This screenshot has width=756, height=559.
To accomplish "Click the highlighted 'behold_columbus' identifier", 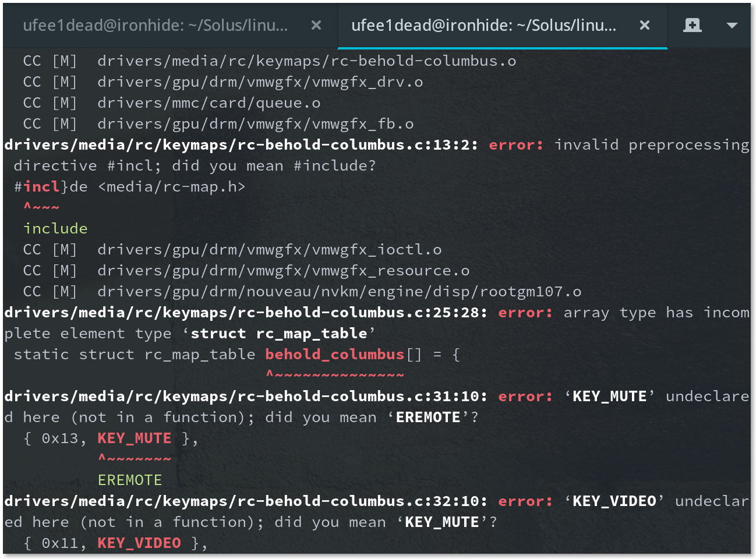I will [335, 355].
